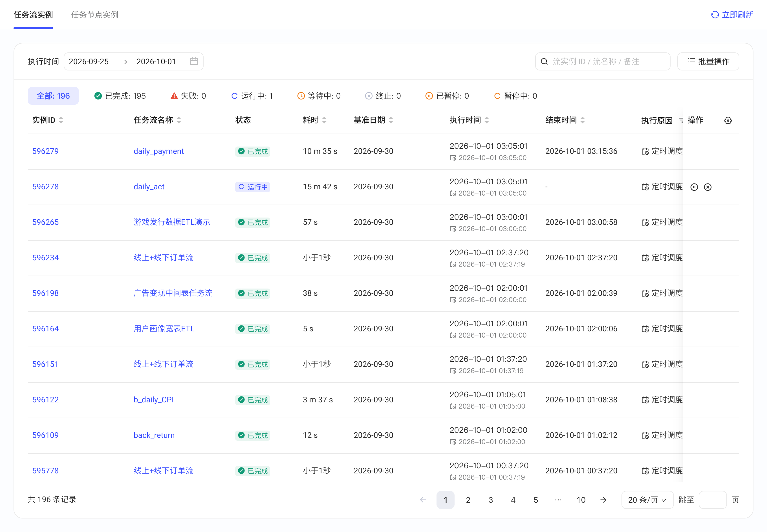Open the calendar icon in date range
Screen dimensions: 767x532
tap(194, 61)
